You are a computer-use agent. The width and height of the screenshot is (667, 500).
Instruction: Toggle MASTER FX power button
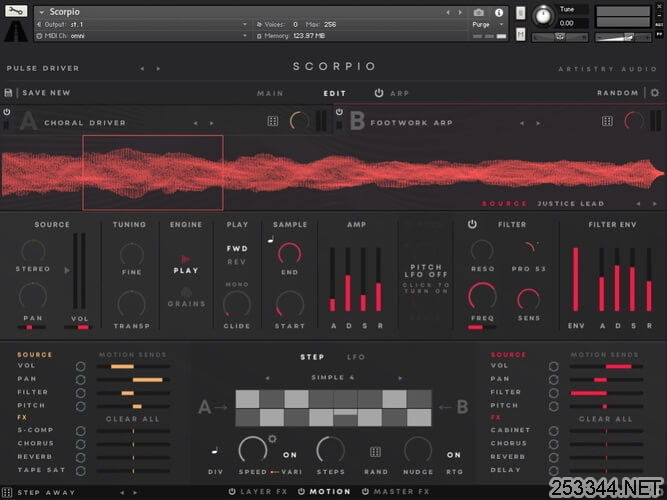point(365,491)
